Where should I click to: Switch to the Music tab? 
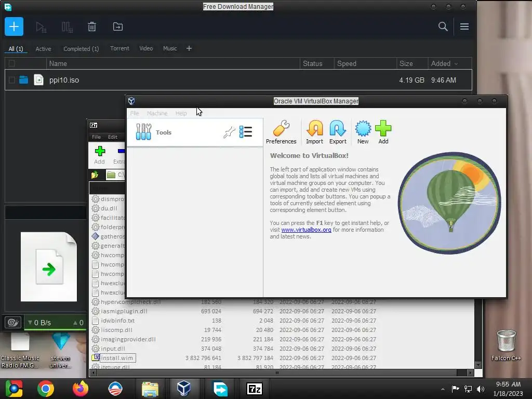[x=170, y=48]
